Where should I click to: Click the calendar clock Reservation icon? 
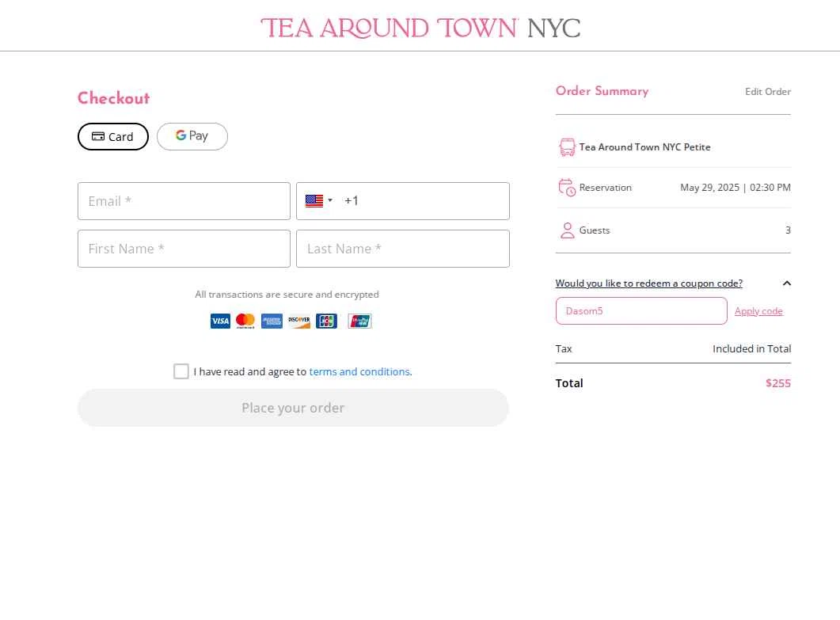click(567, 188)
